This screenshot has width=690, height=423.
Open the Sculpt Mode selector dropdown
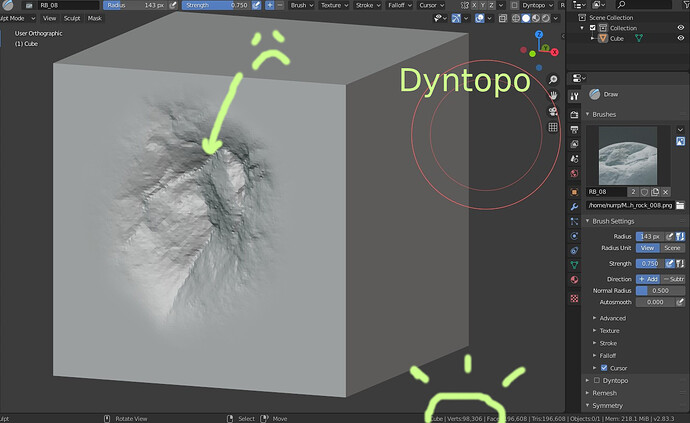tap(18, 18)
